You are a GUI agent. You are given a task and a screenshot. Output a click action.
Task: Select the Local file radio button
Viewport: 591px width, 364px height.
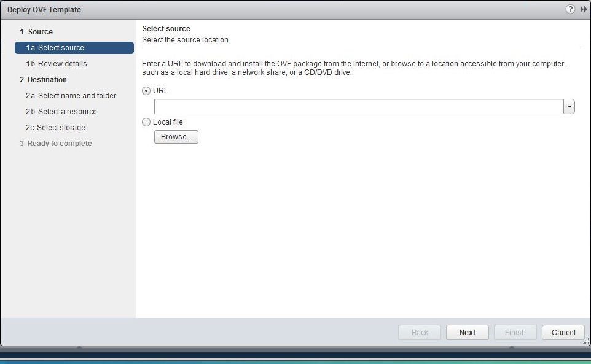click(x=146, y=122)
